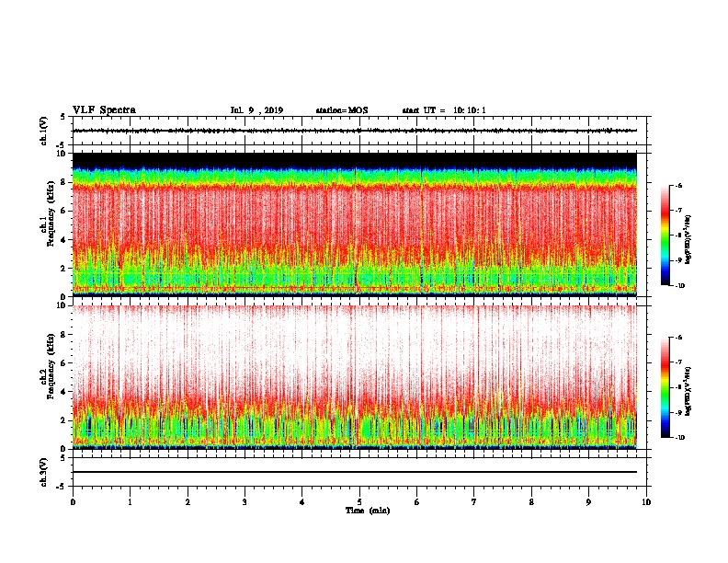Click time axis tick label "1"

pyautogui.click(x=130, y=502)
